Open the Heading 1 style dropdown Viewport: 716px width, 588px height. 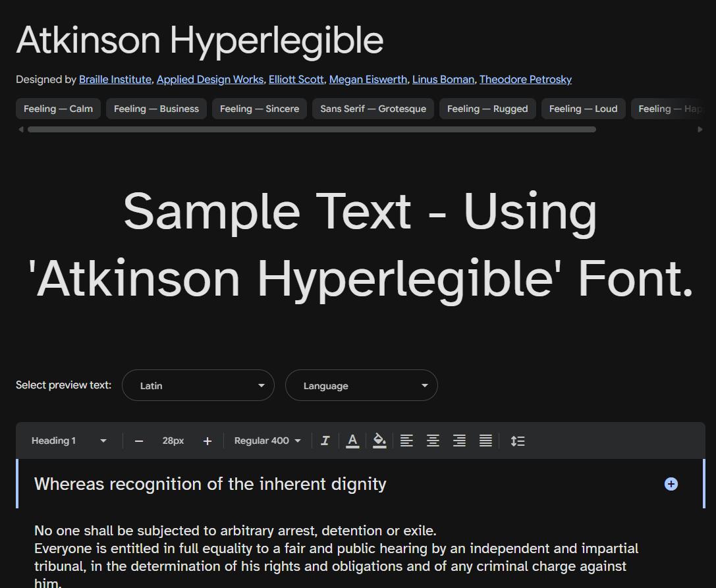coord(69,441)
